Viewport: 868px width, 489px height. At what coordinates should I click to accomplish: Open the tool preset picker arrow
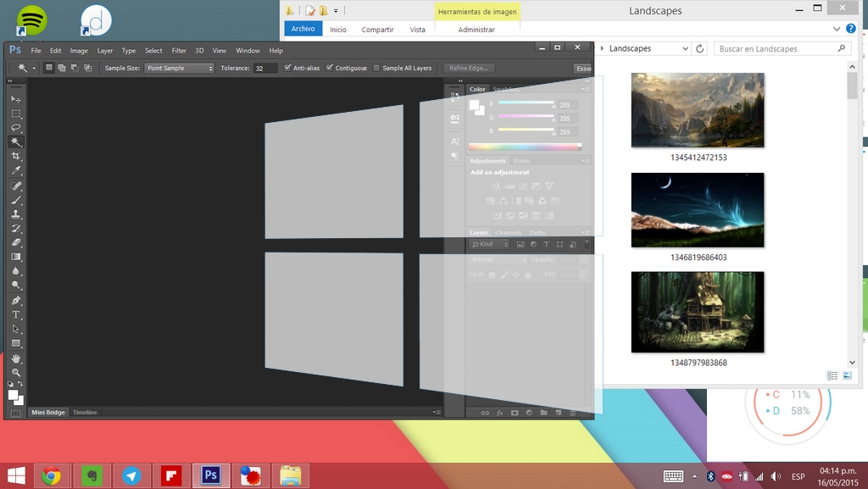tap(34, 68)
